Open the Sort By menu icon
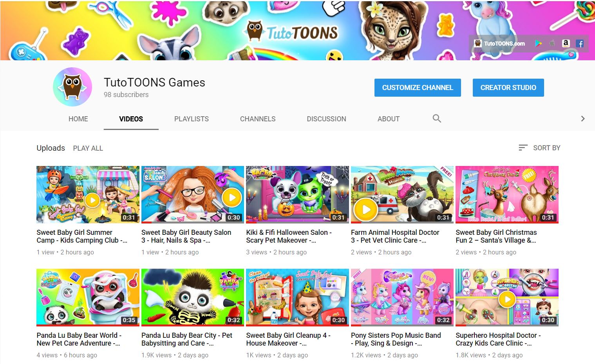The height and width of the screenshot is (364, 595). click(523, 148)
